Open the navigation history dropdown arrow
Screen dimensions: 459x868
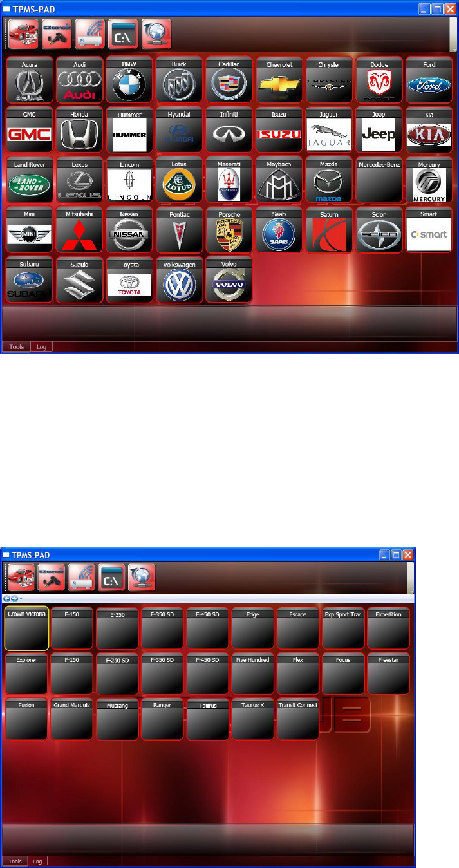21,599
